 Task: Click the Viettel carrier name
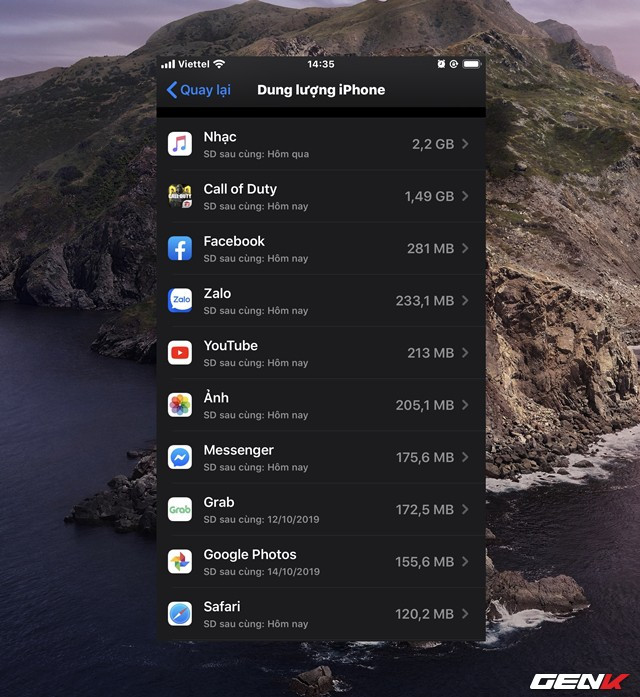(x=194, y=64)
